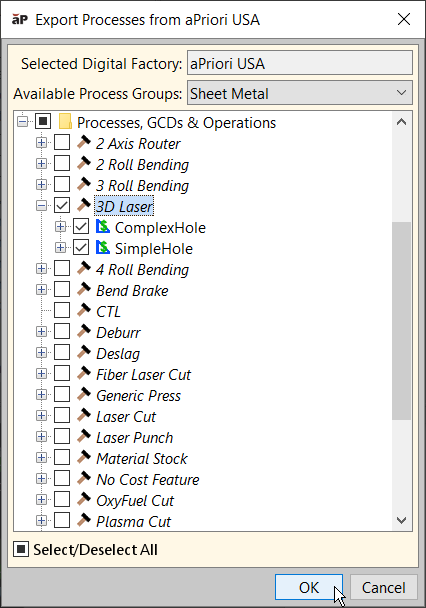Select the CTL process item
Viewport: 426px width, 608px height.
point(108,312)
